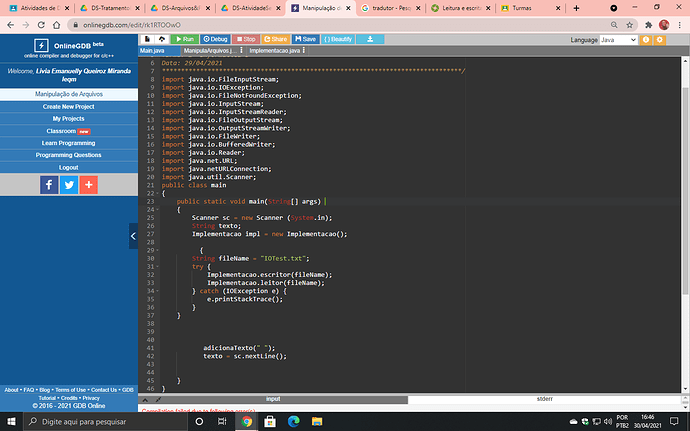
Task: Share on Facebook icon
Action: [49, 185]
